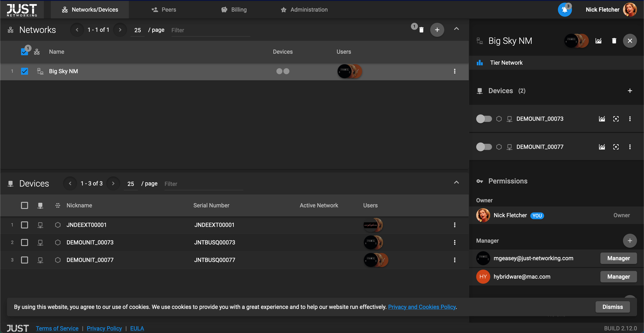Click the Just Networking logo
The width and height of the screenshot is (644, 333).
point(22,10)
